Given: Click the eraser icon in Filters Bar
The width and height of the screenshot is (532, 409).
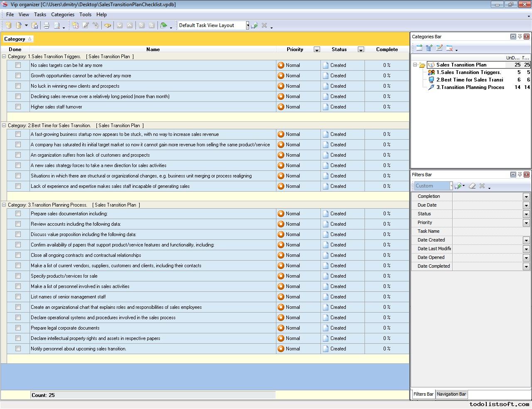Looking at the screenshot, I should [472, 186].
